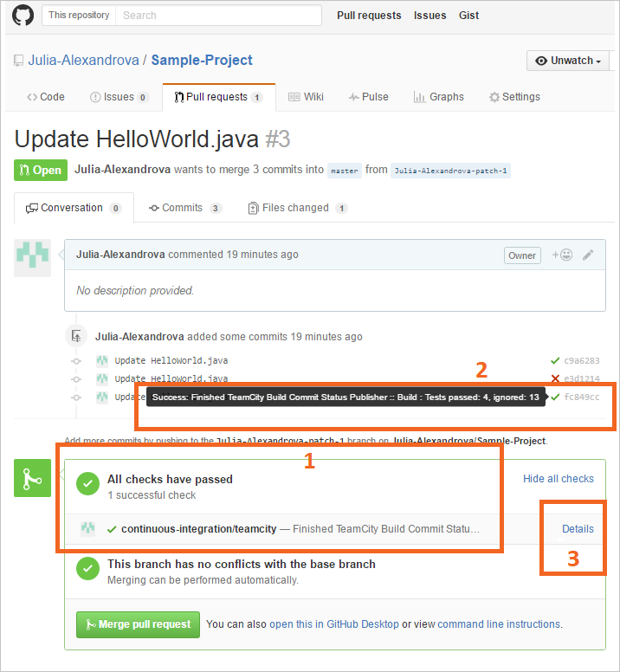Click the Julia-Alexandrova-patch-1 branch label
Screen dimensions: 620x672
450,171
